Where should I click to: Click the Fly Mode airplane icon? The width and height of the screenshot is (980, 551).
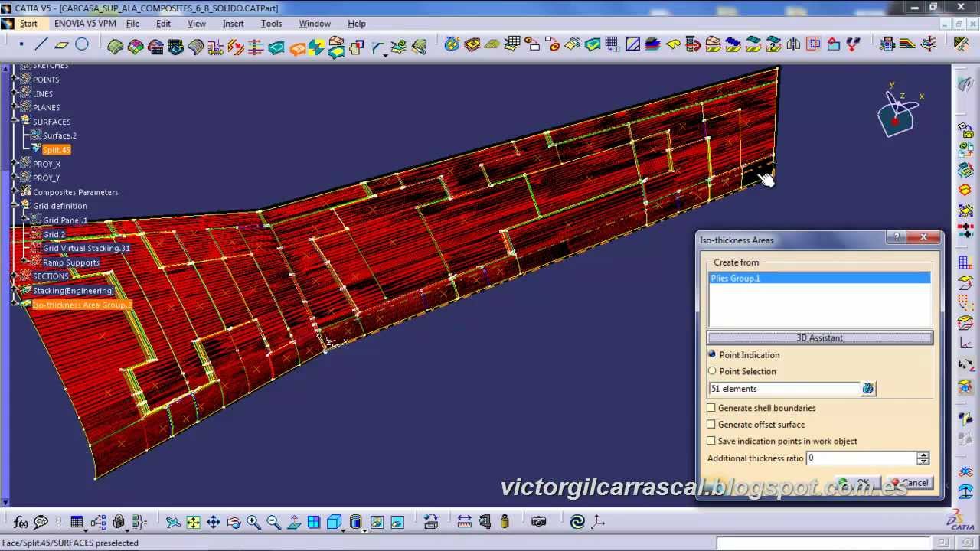(173, 522)
